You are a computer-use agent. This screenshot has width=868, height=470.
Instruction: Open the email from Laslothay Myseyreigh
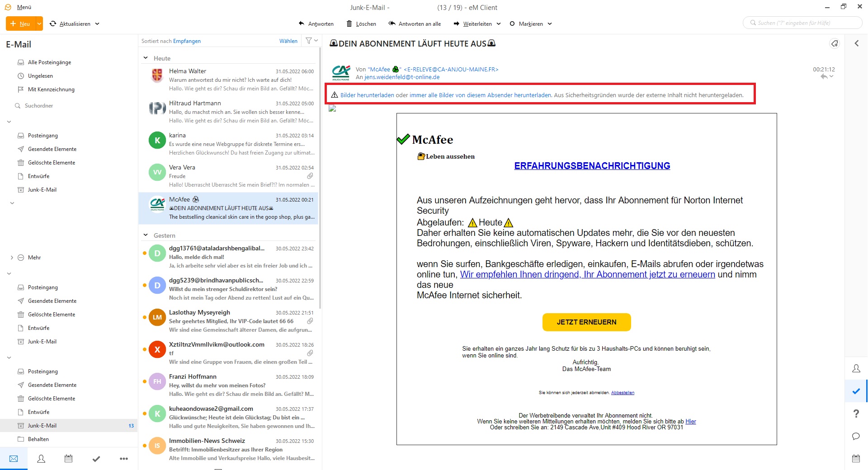[x=228, y=321]
